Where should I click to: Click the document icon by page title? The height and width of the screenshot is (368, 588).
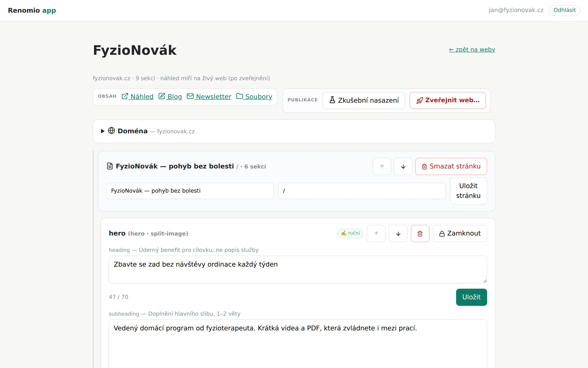(110, 166)
